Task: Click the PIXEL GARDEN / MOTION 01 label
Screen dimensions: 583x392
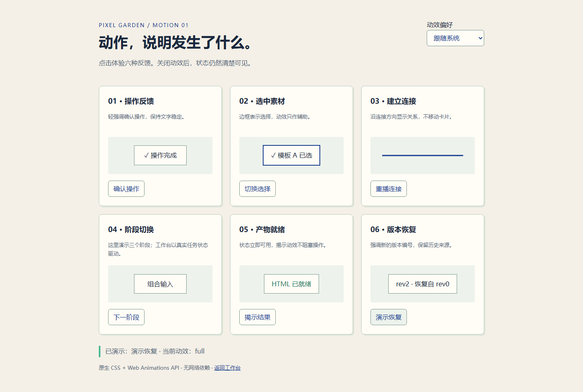Action: (144, 25)
